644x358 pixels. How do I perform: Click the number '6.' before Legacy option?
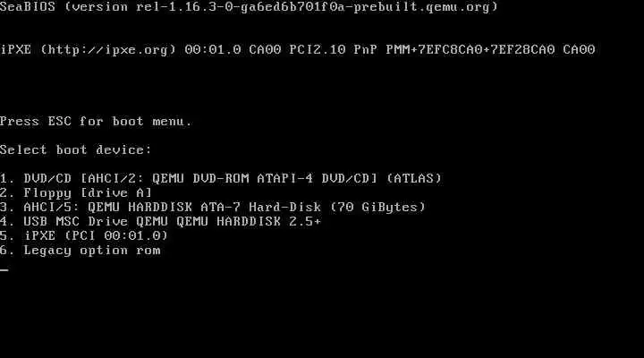click(x=7, y=251)
